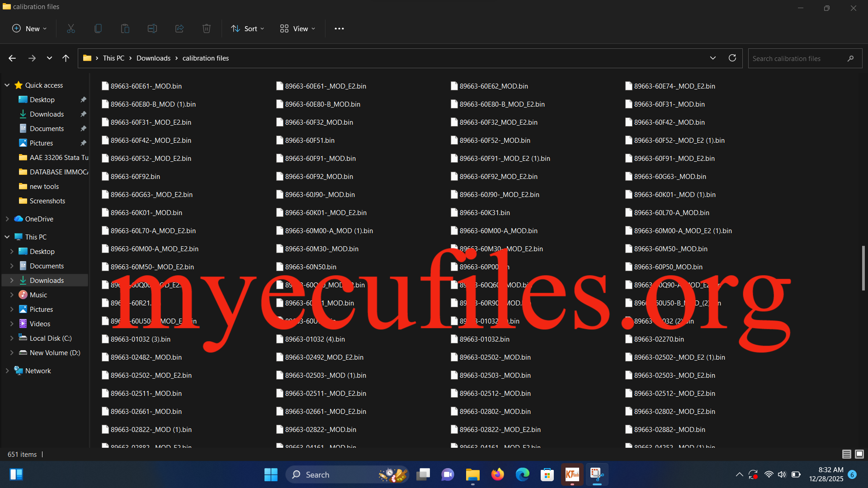Open the address bar history dropdown
The width and height of the screenshot is (868, 488).
pyautogui.click(x=713, y=58)
